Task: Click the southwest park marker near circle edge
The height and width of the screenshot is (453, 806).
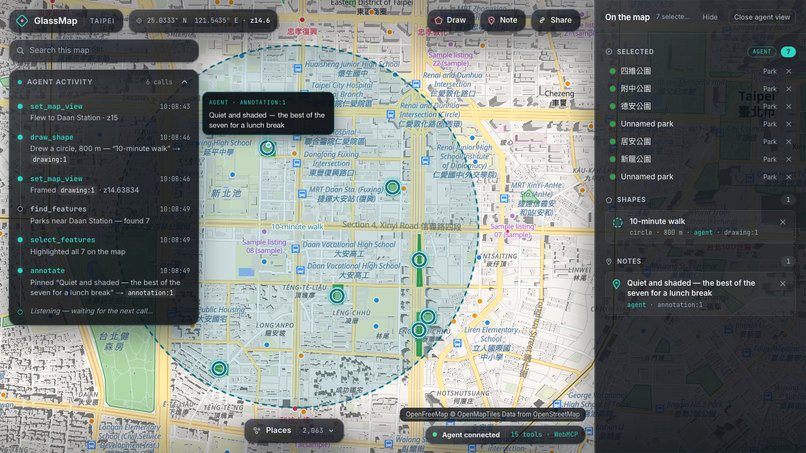Action: point(219,368)
